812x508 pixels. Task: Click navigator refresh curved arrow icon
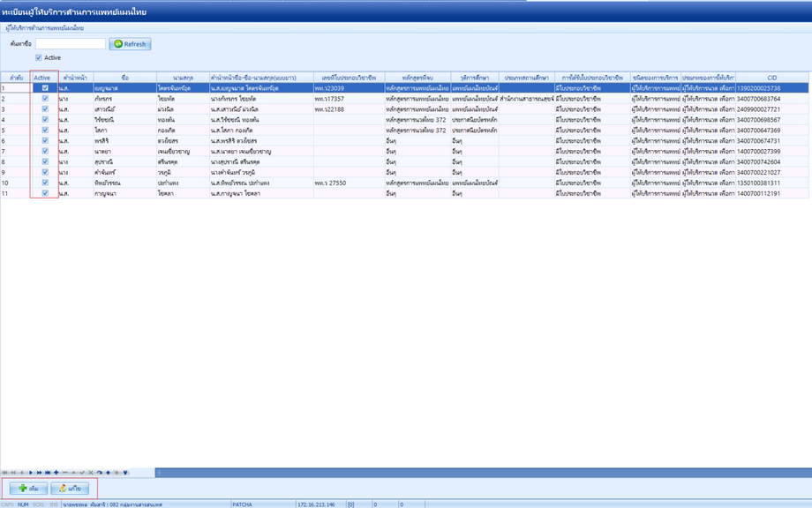coord(100,473)
